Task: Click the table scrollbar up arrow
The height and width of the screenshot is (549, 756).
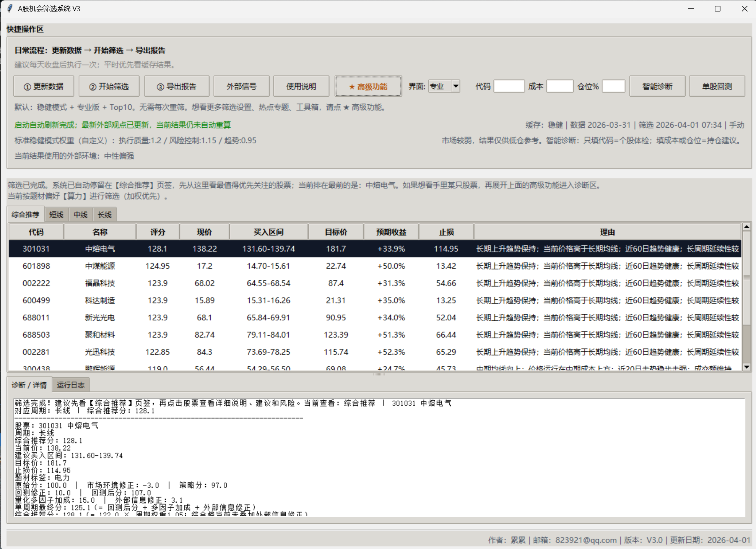Action: point(746,227)
